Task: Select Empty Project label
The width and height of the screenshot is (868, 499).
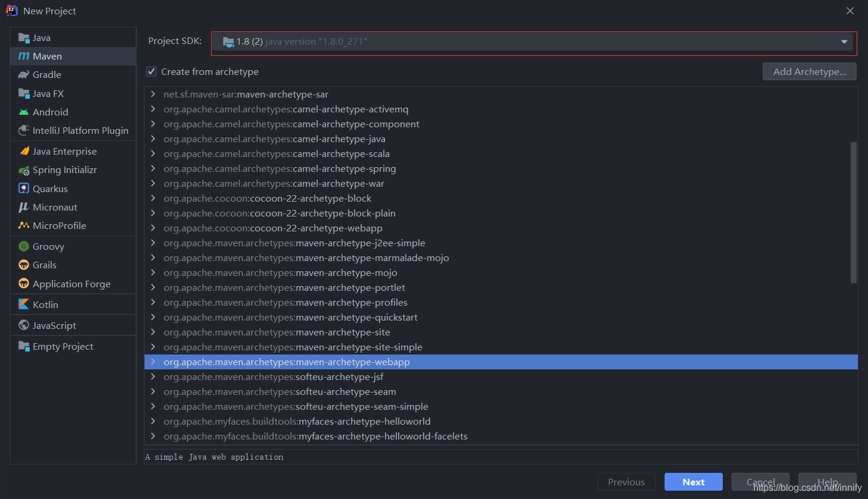Action: [x=63, y=346]
